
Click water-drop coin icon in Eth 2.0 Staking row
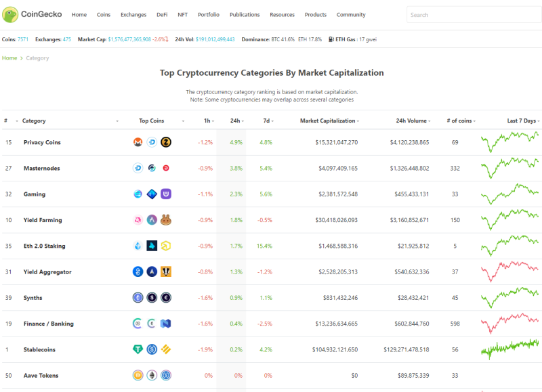(138, 246)
